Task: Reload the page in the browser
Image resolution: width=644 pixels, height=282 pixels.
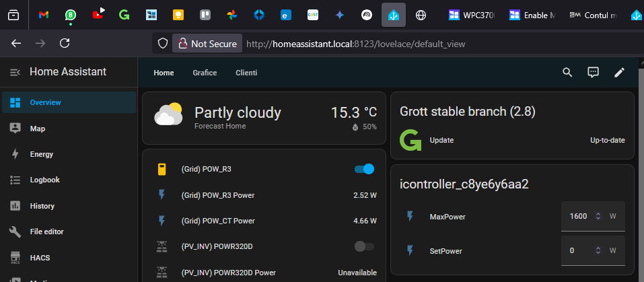Action: tap(65, 43)
